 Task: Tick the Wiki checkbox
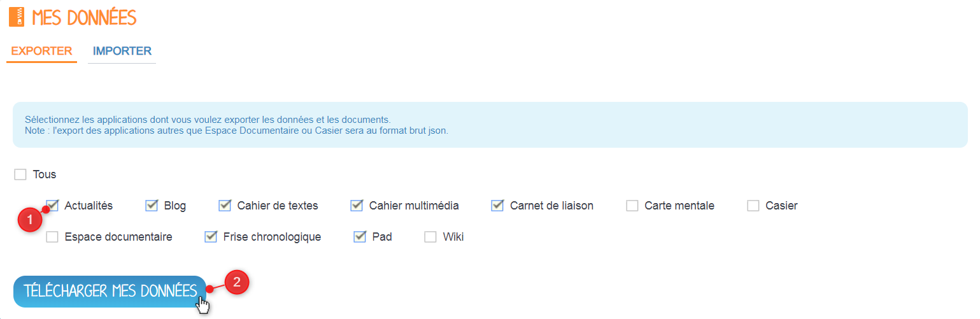[430, 237]
